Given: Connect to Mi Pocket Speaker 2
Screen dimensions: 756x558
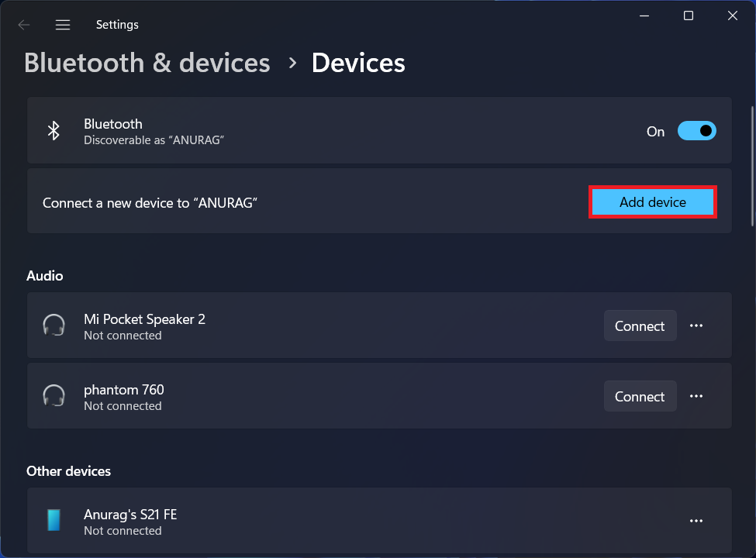Looking at the screenshot, I should 640,325.
